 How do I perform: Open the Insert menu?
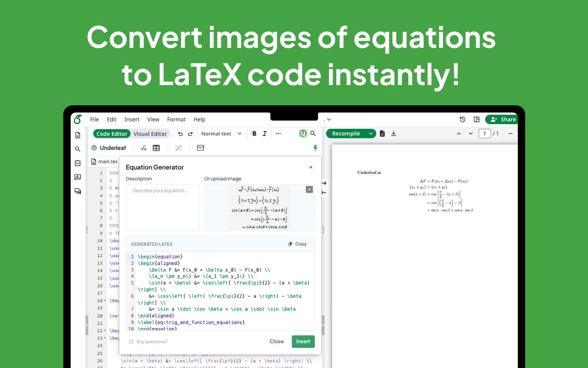(132, 120)
